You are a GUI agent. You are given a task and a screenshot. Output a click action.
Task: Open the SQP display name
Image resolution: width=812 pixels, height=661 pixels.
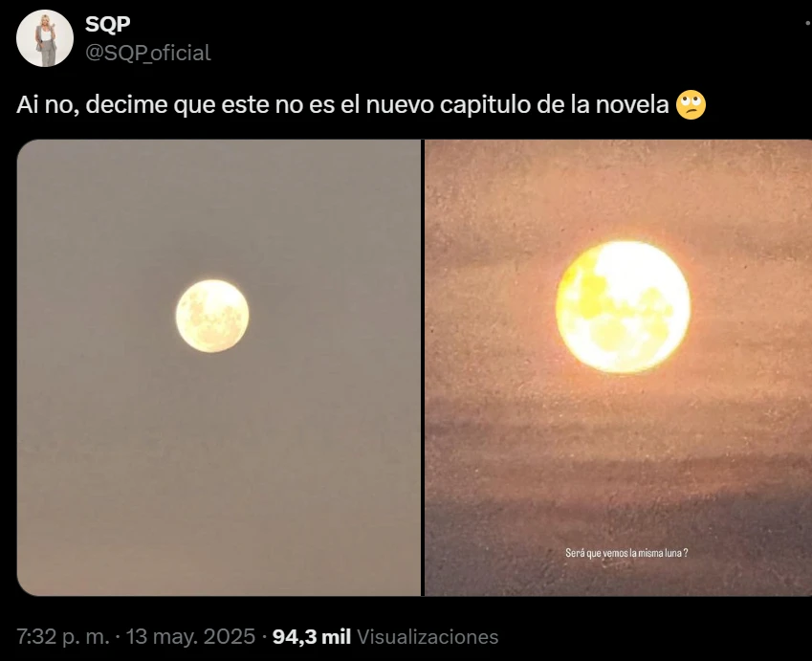coord(108,24)
